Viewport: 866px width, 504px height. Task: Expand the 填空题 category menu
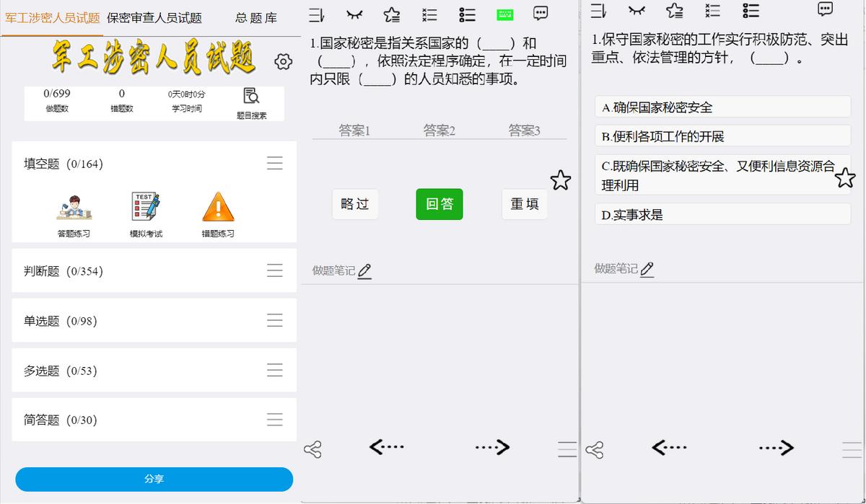275,163
